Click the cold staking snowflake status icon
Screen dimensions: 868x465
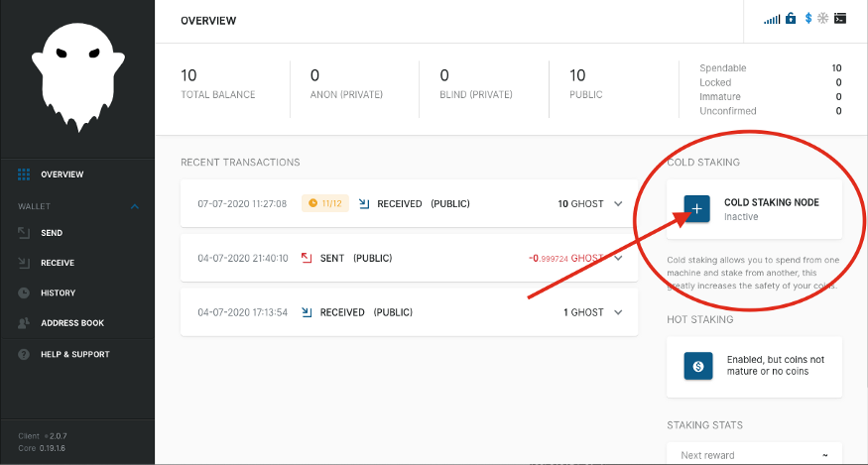[822, 18]
